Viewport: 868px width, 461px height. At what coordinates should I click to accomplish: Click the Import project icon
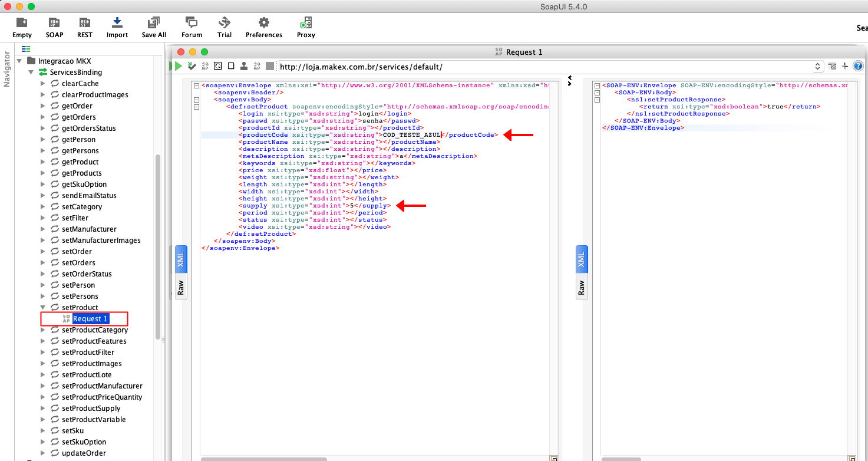(117, 23)
